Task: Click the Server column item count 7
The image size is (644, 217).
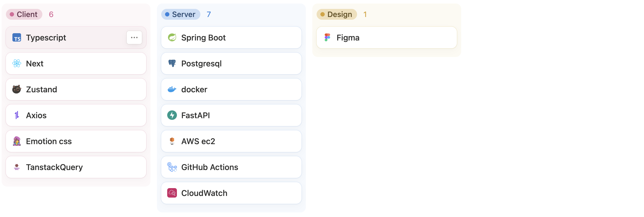Action: coord(209,14)
